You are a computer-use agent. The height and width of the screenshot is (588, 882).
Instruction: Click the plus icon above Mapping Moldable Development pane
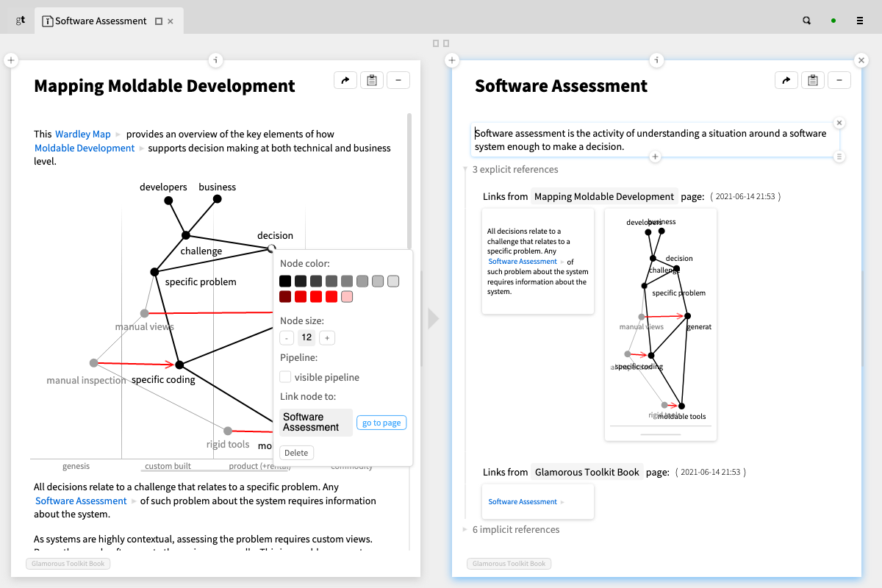pos(11,60)
